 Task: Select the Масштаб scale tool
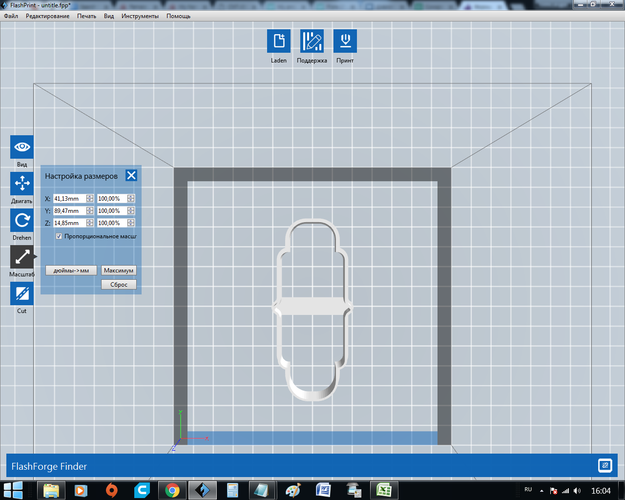pos(22,257)
